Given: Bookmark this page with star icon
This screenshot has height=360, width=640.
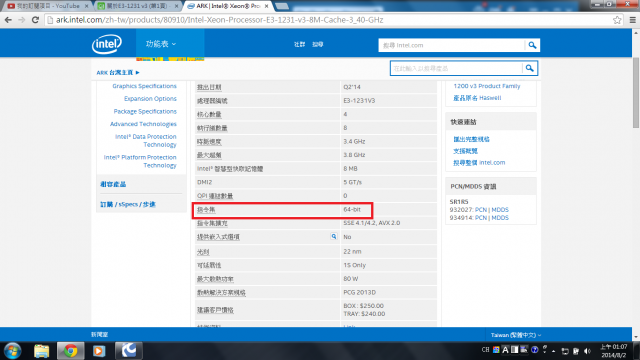Looking at the screenshot, I should (x=617, y=20).
